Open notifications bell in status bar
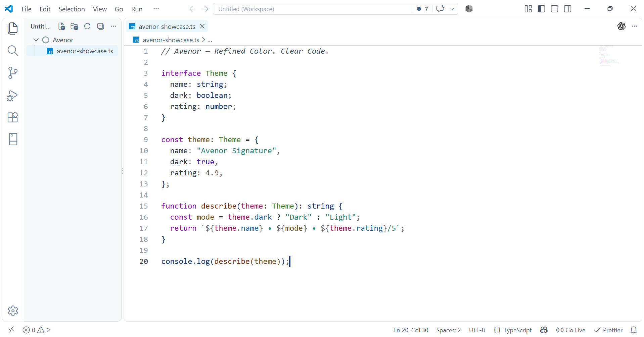Viewport: 644px width, 337px height. tap(634, 330)
